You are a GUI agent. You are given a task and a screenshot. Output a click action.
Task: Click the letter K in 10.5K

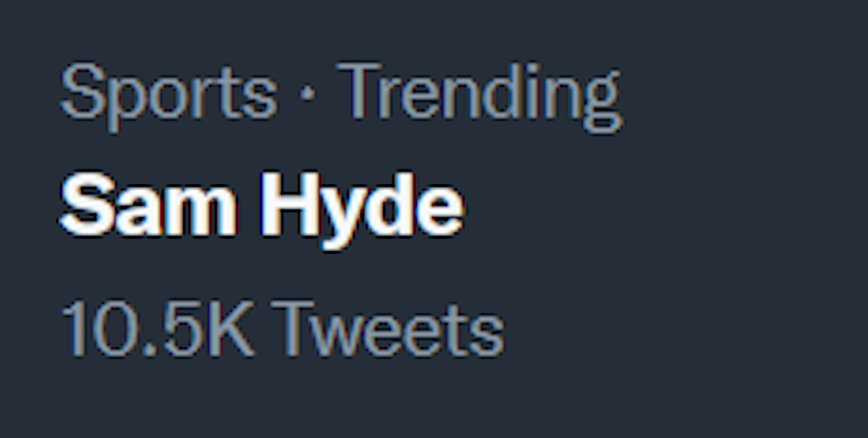point(232,328)
